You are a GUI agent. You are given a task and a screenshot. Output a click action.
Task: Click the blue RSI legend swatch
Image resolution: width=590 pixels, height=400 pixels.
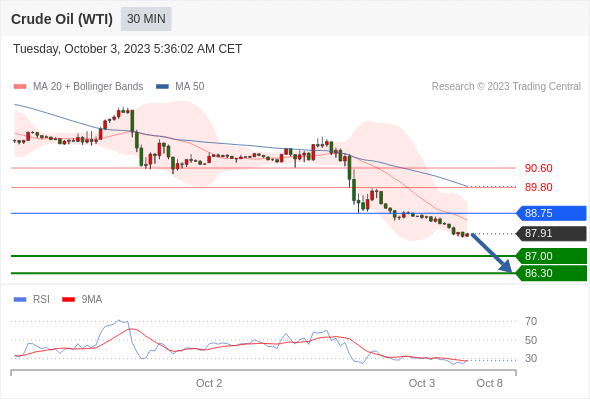coord(20,300)
